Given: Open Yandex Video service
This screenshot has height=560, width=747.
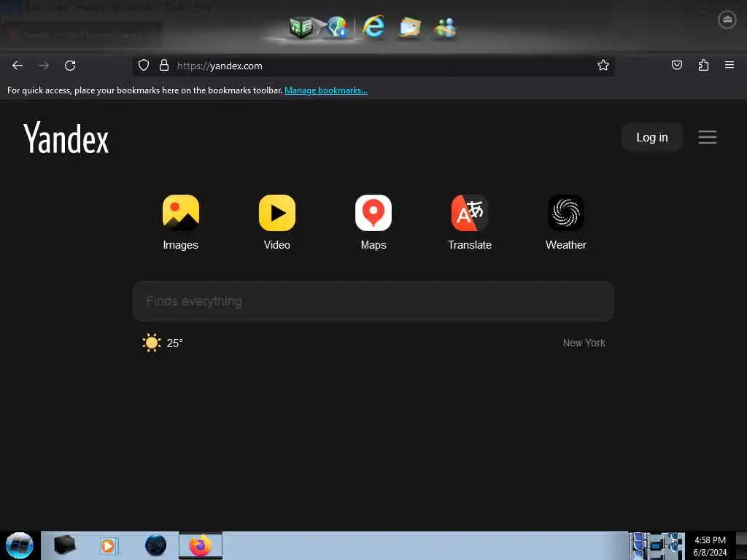Looking at the screenshot, I should point(276,222).
